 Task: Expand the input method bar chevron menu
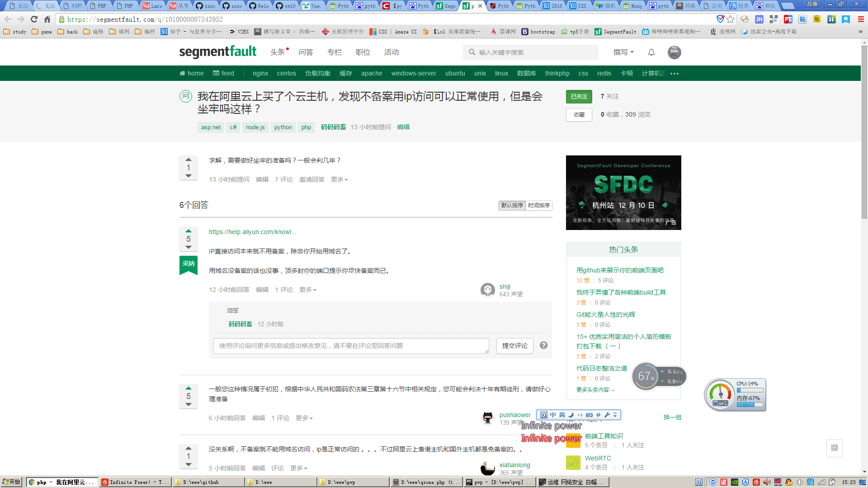tap(615, 414)
